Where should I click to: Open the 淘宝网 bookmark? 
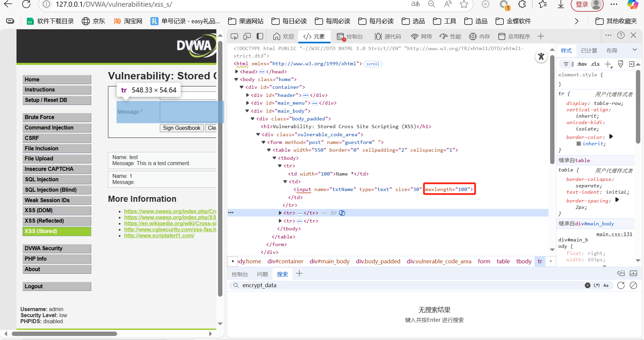point(128,21)
